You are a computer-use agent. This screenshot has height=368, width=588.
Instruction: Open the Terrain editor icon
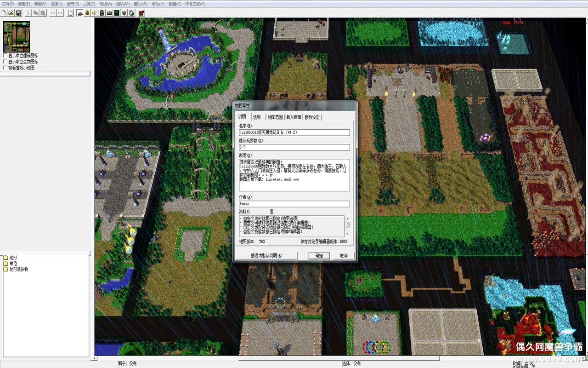coord(80,13)
